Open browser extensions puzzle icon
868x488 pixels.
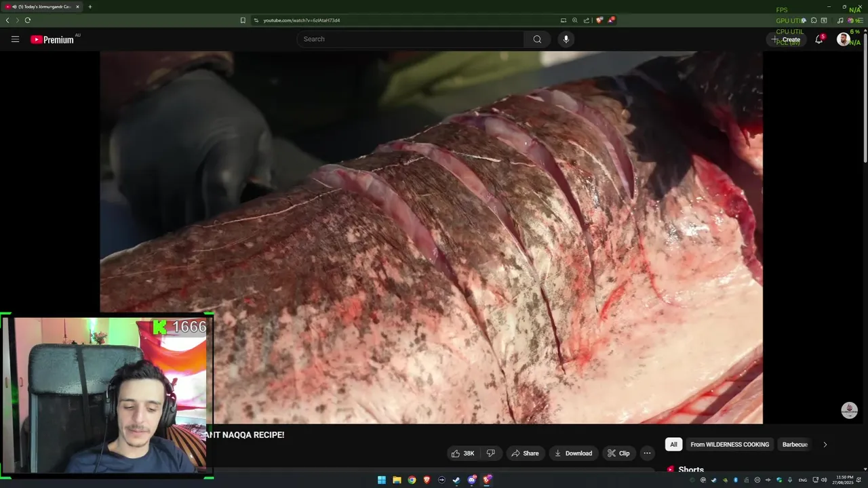[814, 20]
